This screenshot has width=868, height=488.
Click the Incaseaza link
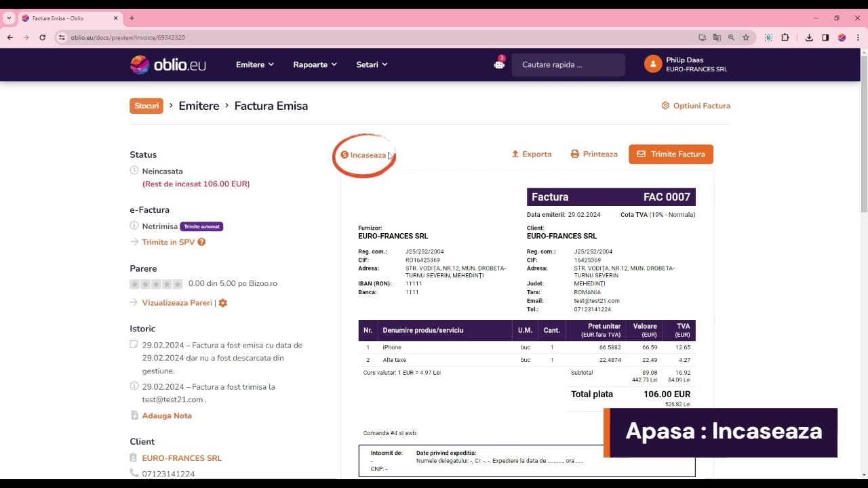point(363,155)
